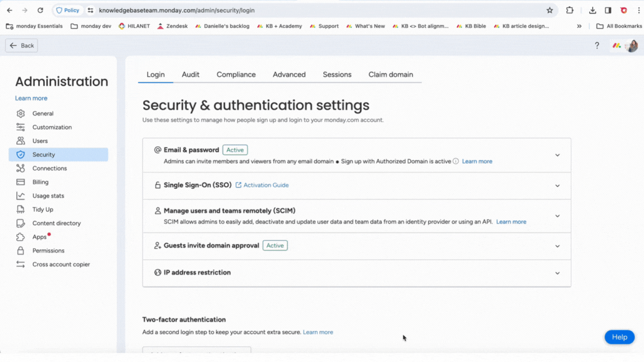Click the Permissions lock icon
This screenshot has width=644, height=362.
tap(21, 250)
